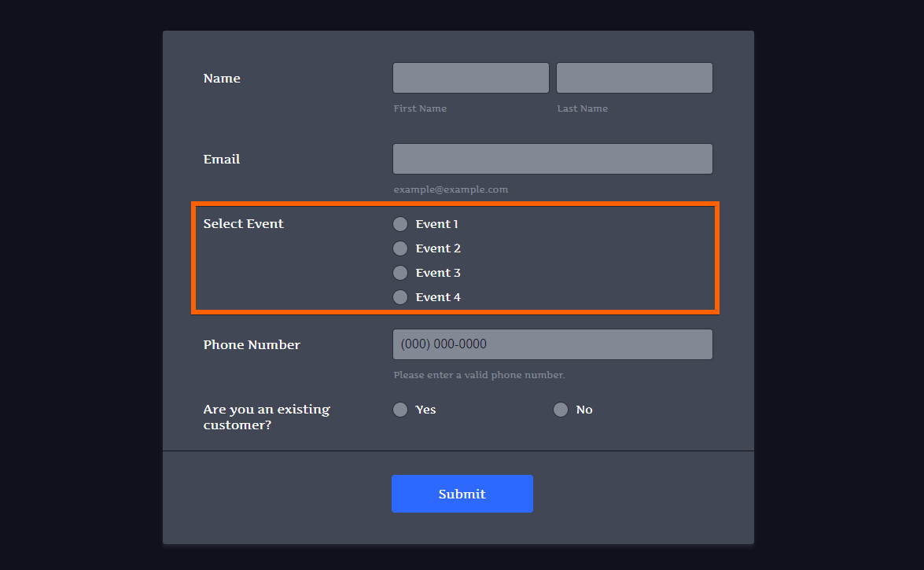The image size is (924, 570).
Task: Click the Name field label
Action: pos(222,79)
